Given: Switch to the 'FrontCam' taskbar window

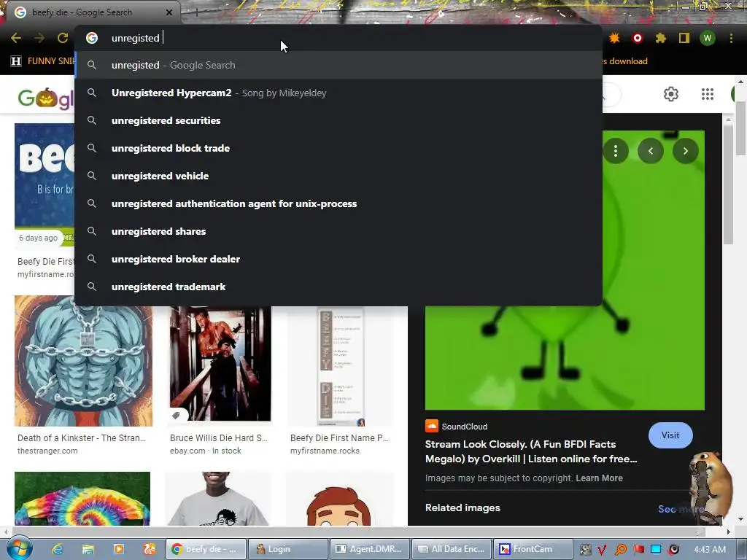Looking at the screenshot, I should pyautogui.click(x=533, y=549).
